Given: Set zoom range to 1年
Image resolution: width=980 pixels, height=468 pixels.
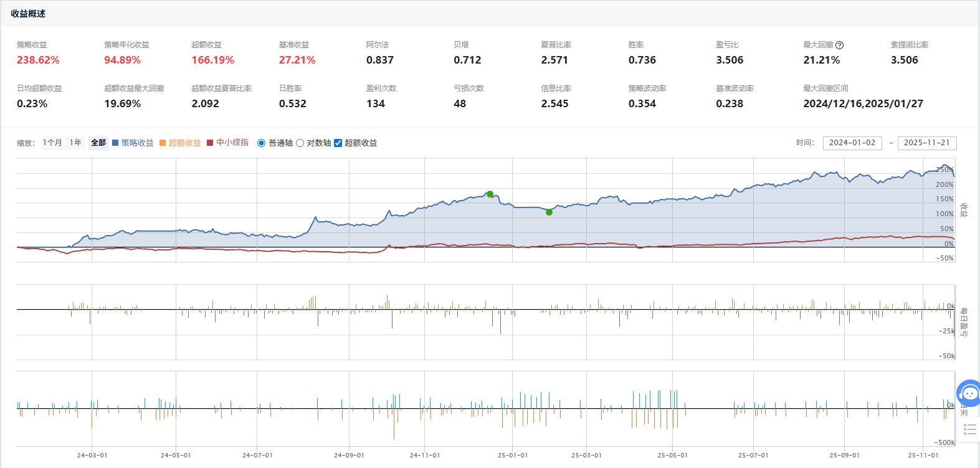Looking at the screenshot, I should (x=75, y=143).
